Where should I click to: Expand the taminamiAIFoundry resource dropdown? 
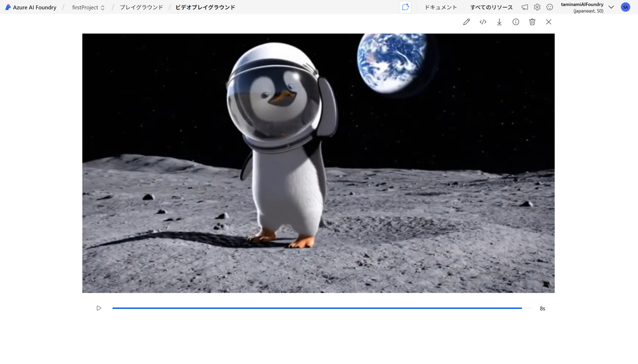[611, 7]
